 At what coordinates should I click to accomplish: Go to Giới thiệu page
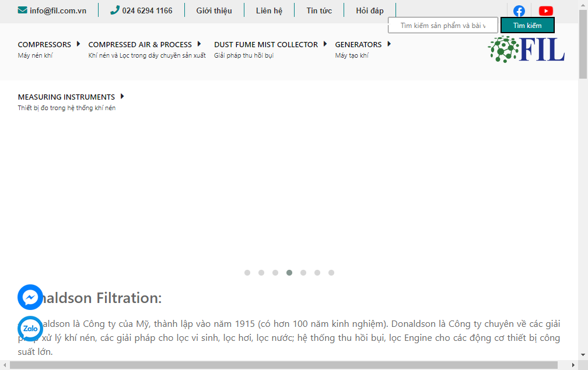214,10
